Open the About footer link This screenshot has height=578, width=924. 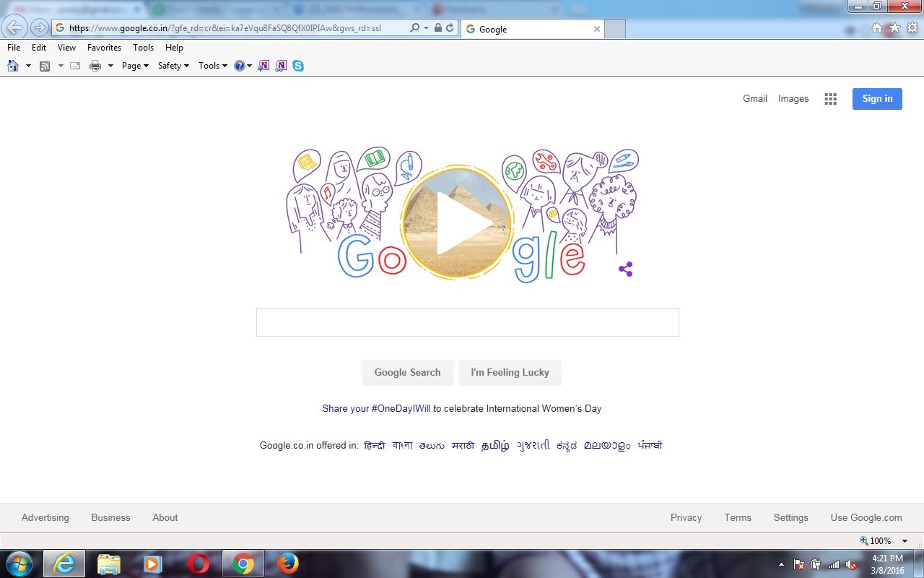pos(165,518)
